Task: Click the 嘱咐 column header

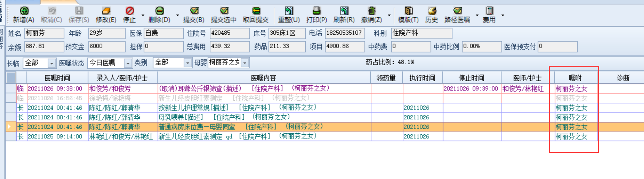Action: click(575, 78)
